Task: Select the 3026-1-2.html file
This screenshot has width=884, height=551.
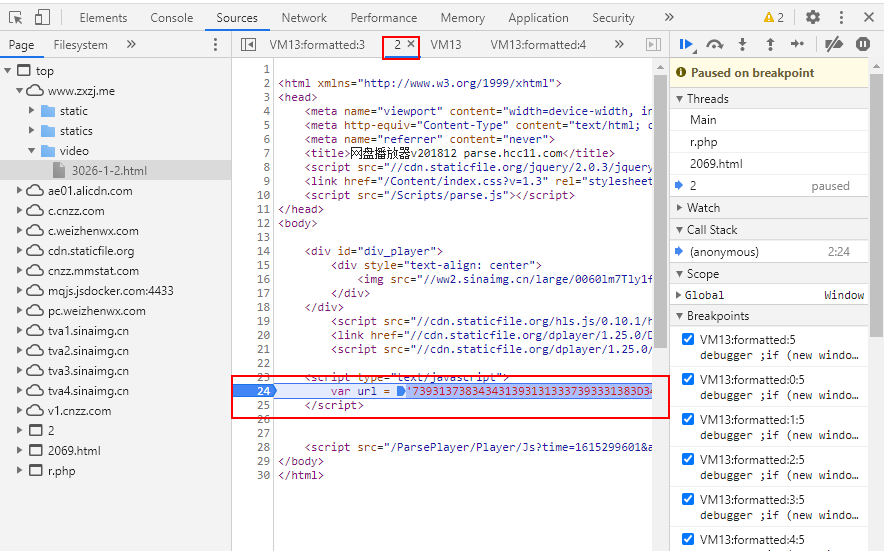Action: (109, 171)
